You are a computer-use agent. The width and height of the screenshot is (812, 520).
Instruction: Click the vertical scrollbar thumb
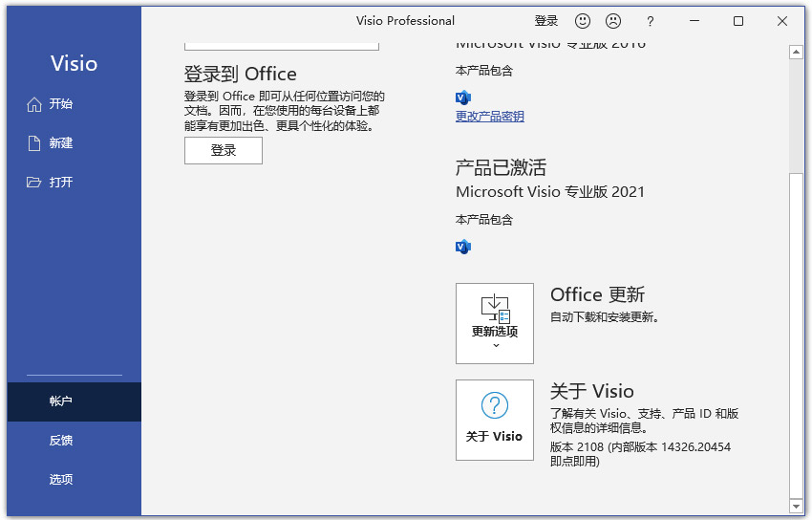(x=796, y=335)
